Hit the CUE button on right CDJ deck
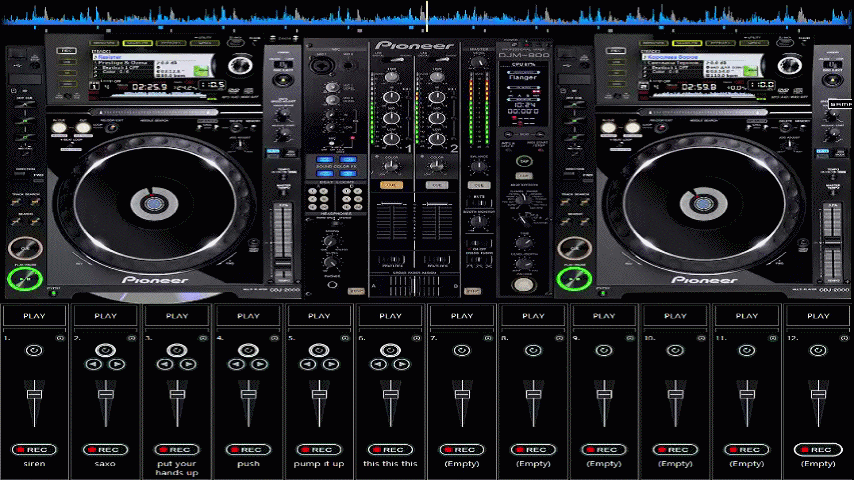The image size is (854, 480). pyautogui.click(x=574, y=248)
